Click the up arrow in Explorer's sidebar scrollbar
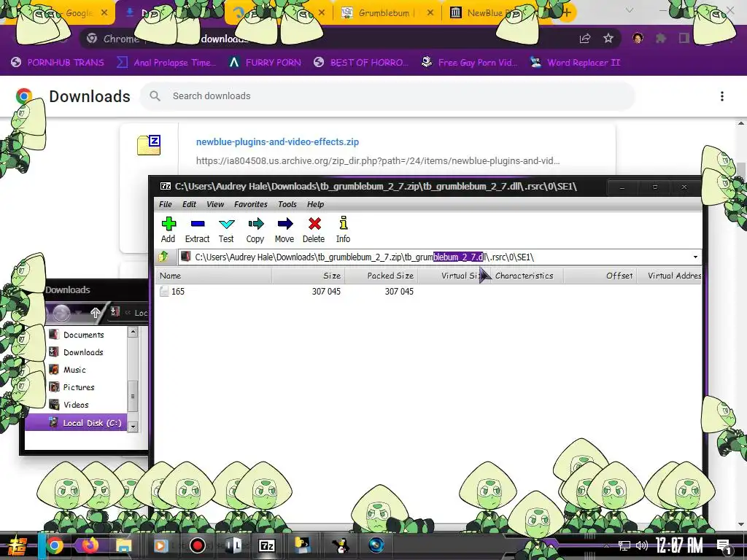Screen dimensions: 747x560 coord(133,332)
